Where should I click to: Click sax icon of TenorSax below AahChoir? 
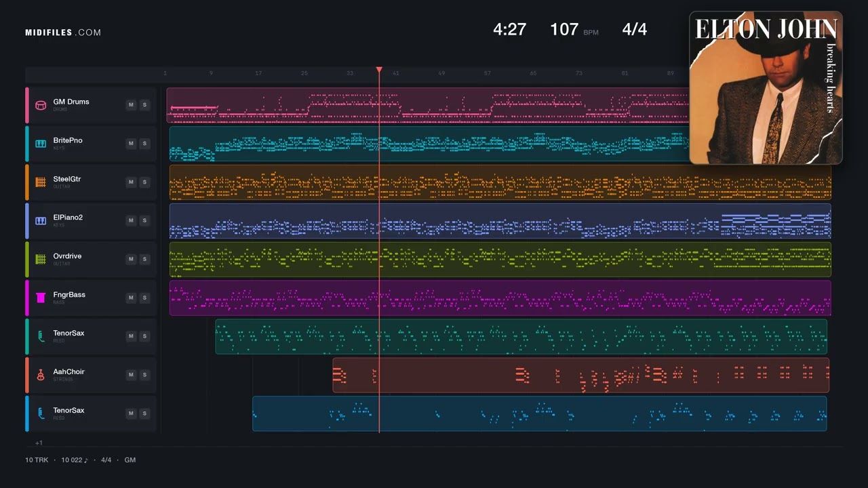[x=41, y=414]
